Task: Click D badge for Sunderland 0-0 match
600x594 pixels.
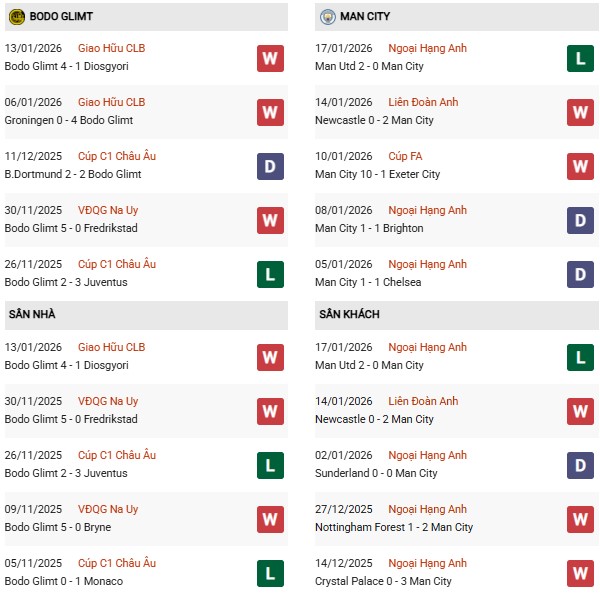Action: click(580, 465)
